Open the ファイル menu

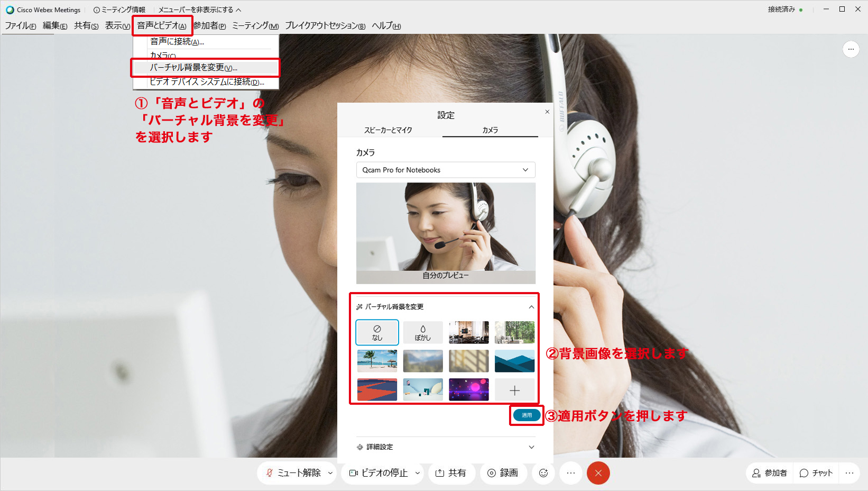pyautogui.click(x=21, y=26)
